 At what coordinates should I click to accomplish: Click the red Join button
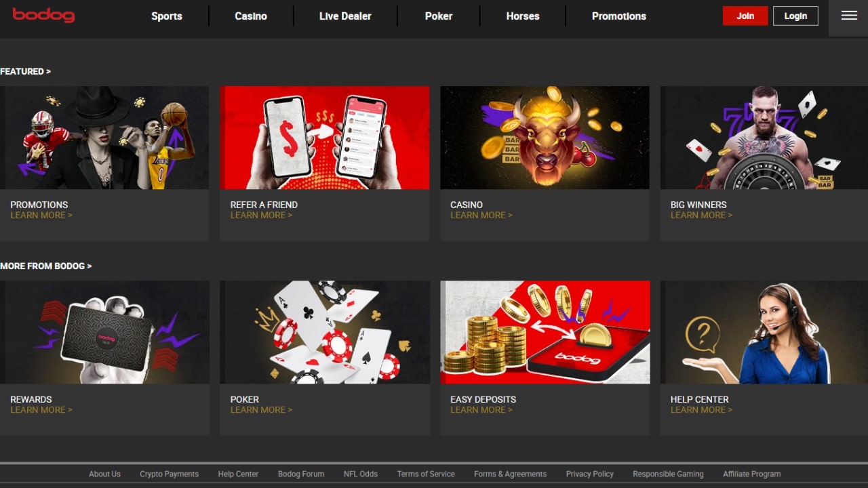(x=745, y=16)
